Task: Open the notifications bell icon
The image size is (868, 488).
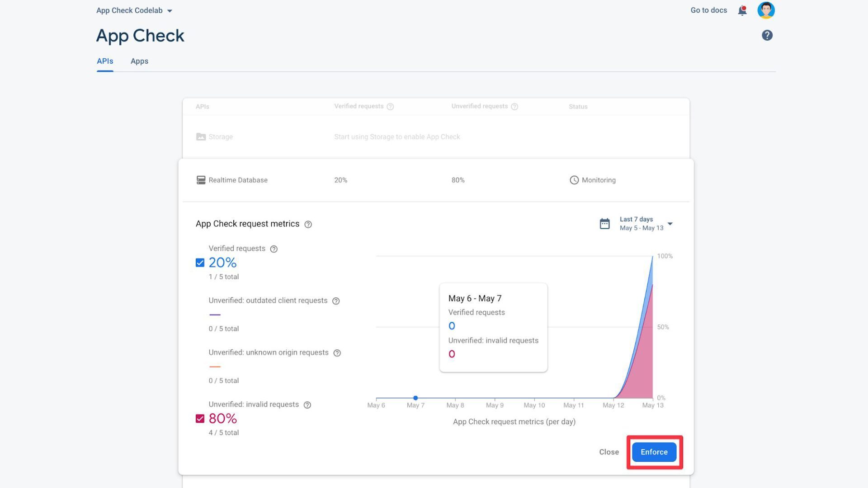Action: point(742,10)
